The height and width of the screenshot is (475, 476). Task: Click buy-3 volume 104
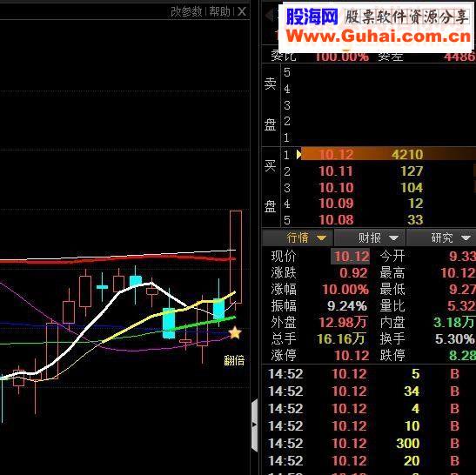(412, 188)
